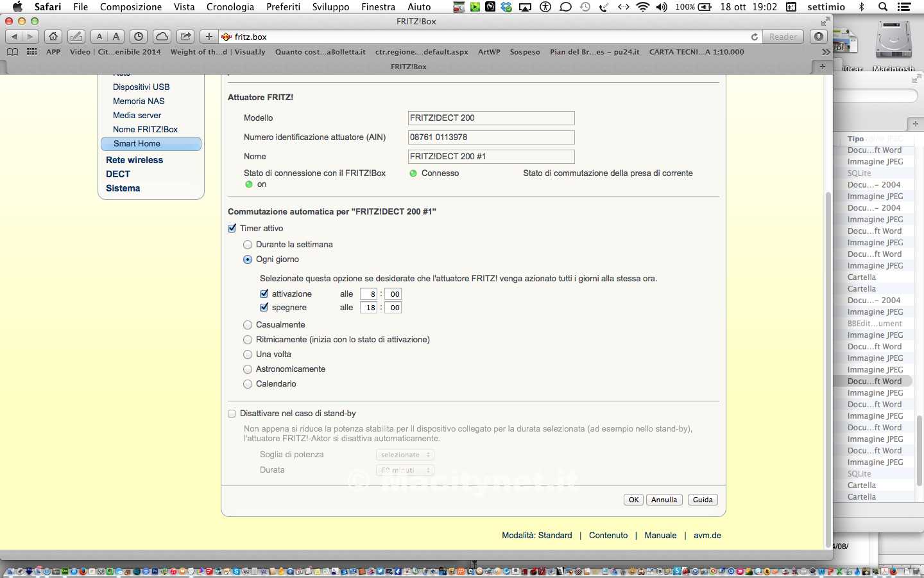The height and width of the screenshot is (578, 924).
Task: Enter full screen with the diagonal arrows icon
Action: [x=825, y=21]
